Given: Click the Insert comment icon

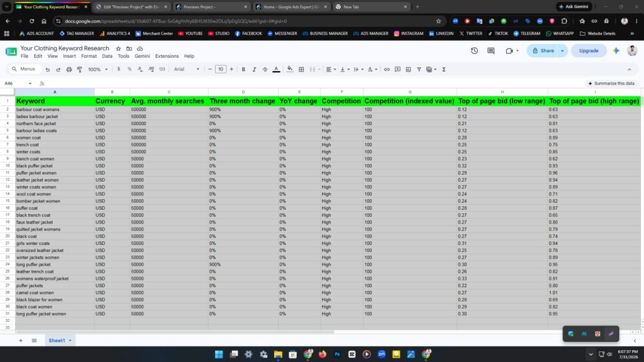Looking at the screenshot, I should click(x=397, y=69).
